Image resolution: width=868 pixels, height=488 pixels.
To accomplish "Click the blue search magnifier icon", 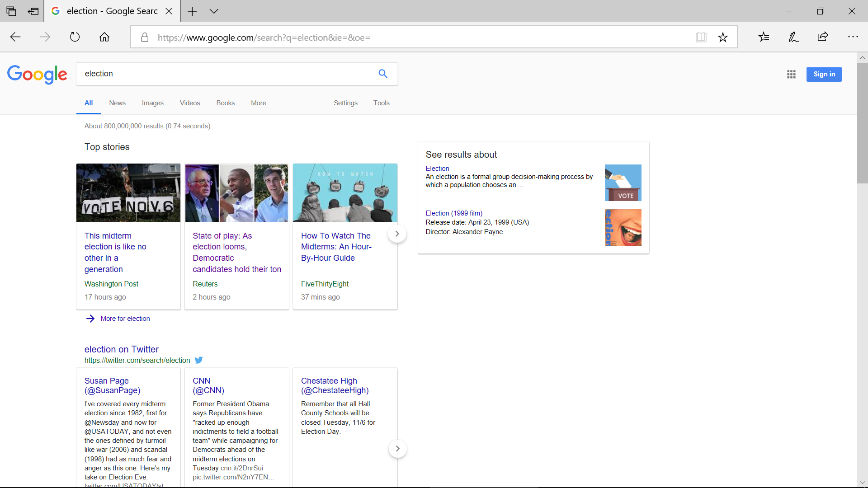I will tap(383, 74).
